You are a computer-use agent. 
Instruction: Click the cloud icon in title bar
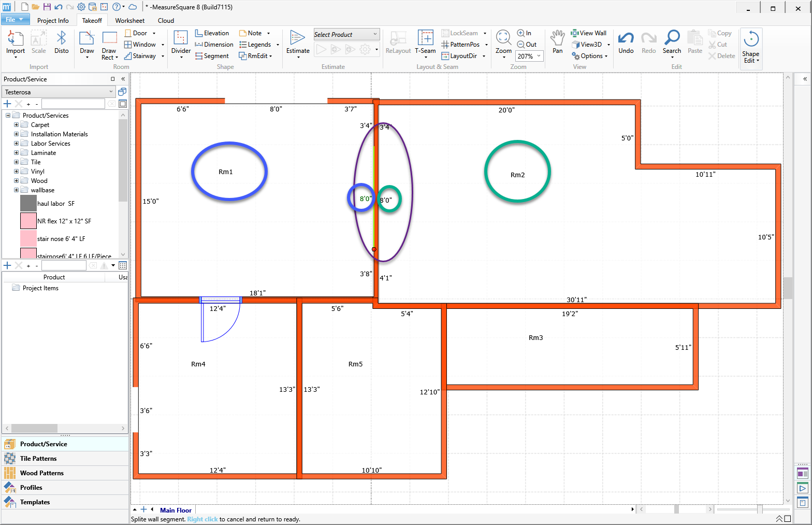coord(133,7)
